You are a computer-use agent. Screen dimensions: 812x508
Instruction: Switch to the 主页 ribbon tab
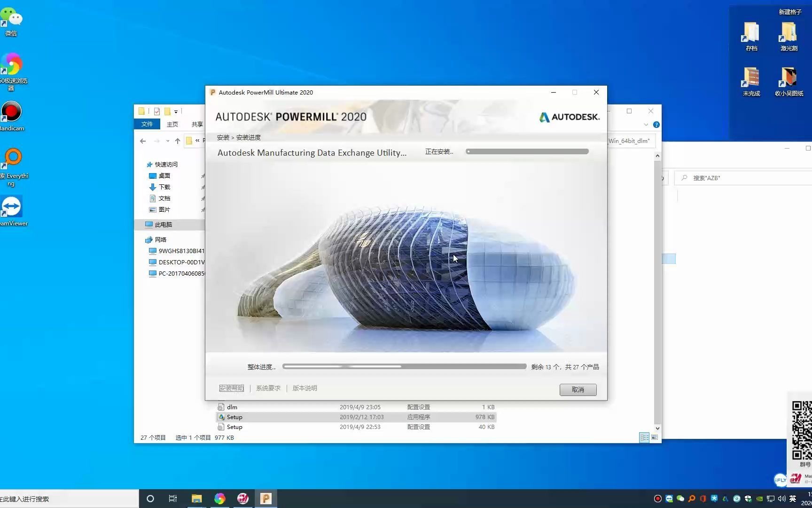point(172,124)
